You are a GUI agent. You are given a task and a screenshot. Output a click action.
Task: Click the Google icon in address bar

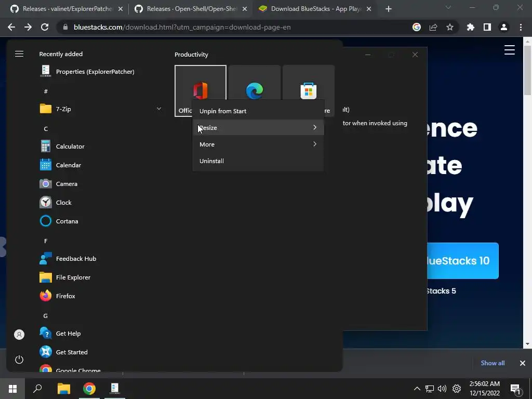(417, 27)
